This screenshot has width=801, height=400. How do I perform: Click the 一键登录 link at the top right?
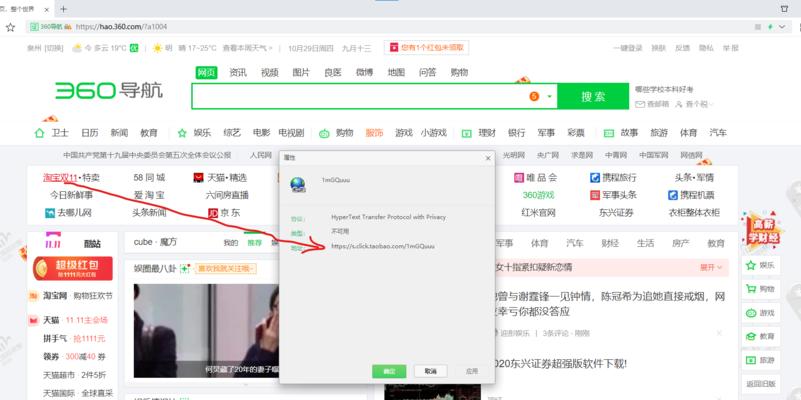pos(628,48)
